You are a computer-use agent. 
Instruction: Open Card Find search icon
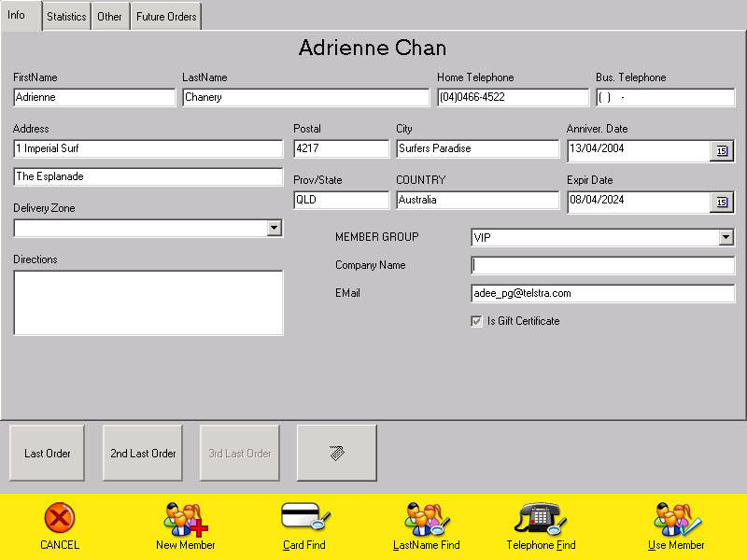tap(304, 517)
